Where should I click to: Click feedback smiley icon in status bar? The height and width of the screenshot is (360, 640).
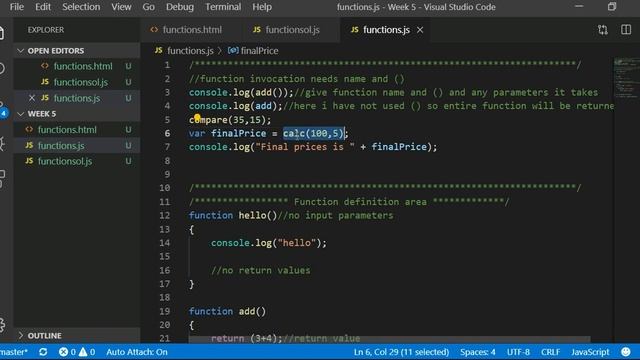626,352
